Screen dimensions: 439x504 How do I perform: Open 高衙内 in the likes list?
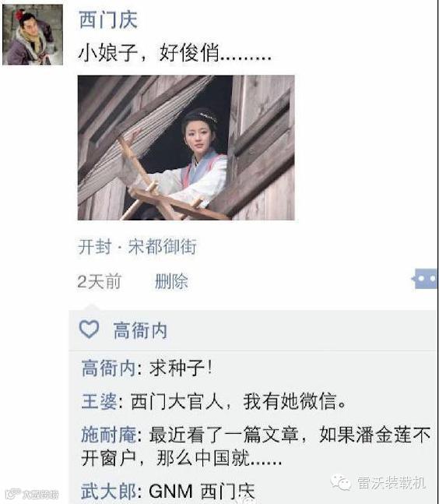[x=140, y=330]
